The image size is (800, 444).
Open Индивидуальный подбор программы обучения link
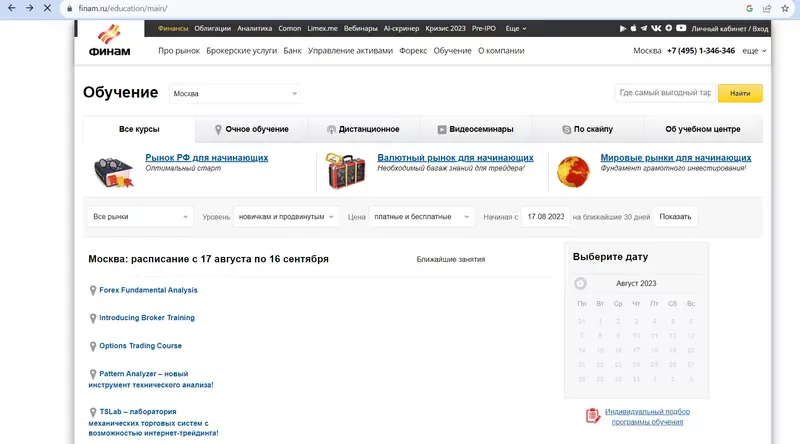(647, 416)
